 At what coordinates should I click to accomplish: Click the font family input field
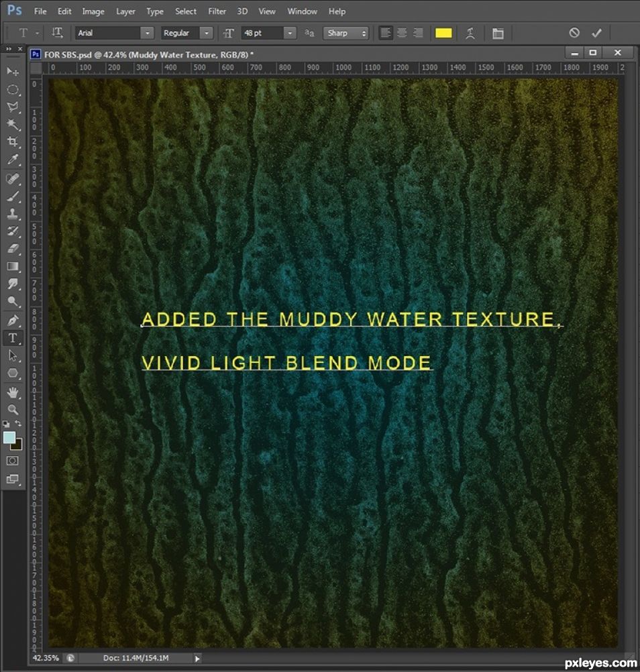tap(109, 33)
